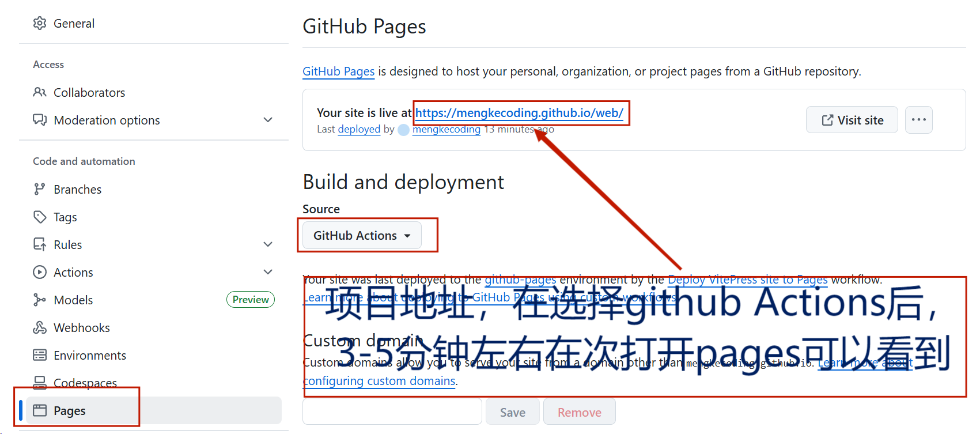Click the Webhooks icon in sidebar
This screenshot has width=980, height=434.
(x=40, y=327)
